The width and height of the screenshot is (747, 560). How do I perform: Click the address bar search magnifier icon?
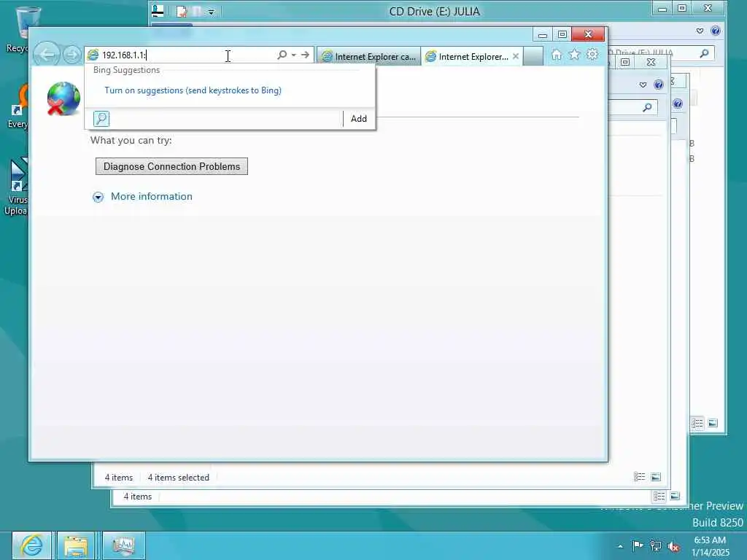282,55
